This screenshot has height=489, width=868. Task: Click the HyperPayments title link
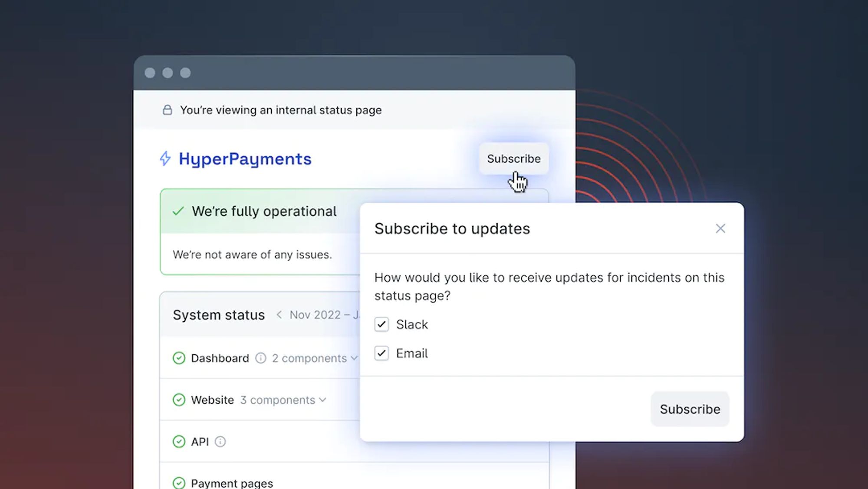245,159
